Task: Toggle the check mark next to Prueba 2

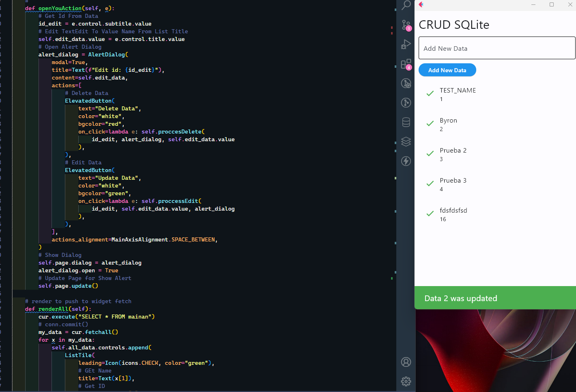Action: pos(430,154)
